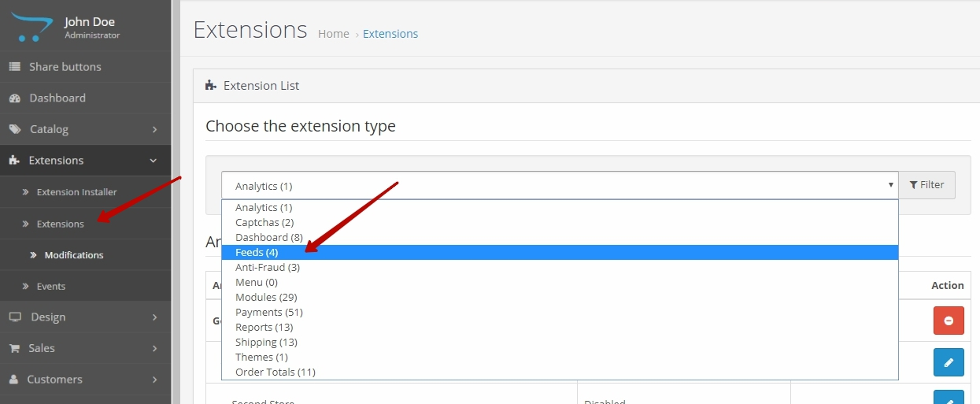Choose Feeds (4) in the dropdown
The height and width of the screenshot is (404, 980).
[560, 253]
